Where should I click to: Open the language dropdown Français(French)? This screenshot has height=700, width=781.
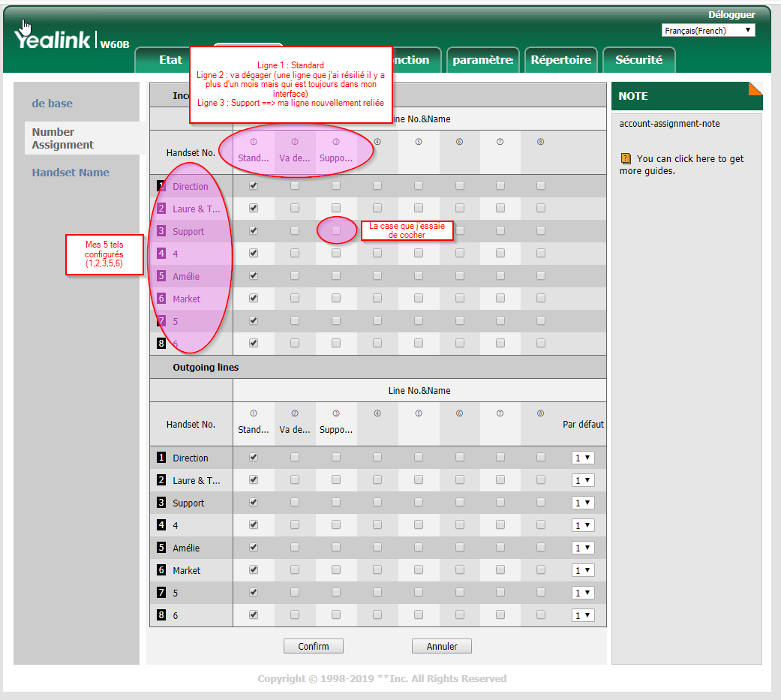click(x=708, y=31)
